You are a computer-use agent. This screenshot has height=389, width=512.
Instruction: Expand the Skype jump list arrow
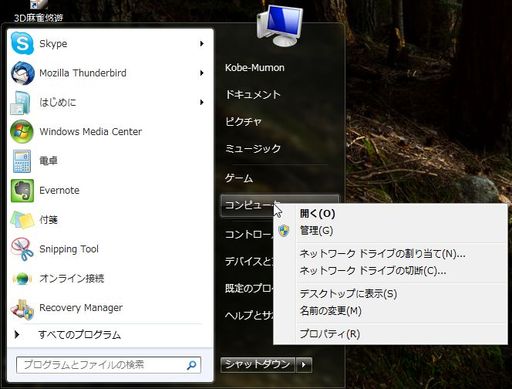tap(202, 44)
